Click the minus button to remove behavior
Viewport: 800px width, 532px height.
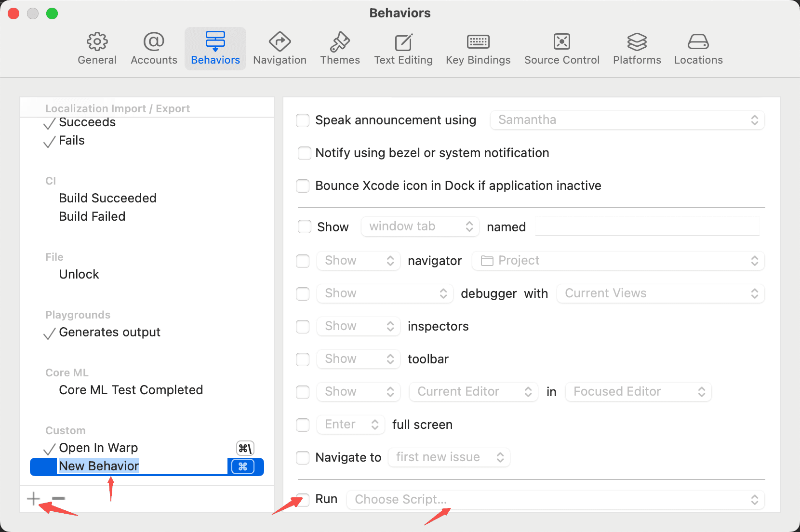tap(58, 498)
